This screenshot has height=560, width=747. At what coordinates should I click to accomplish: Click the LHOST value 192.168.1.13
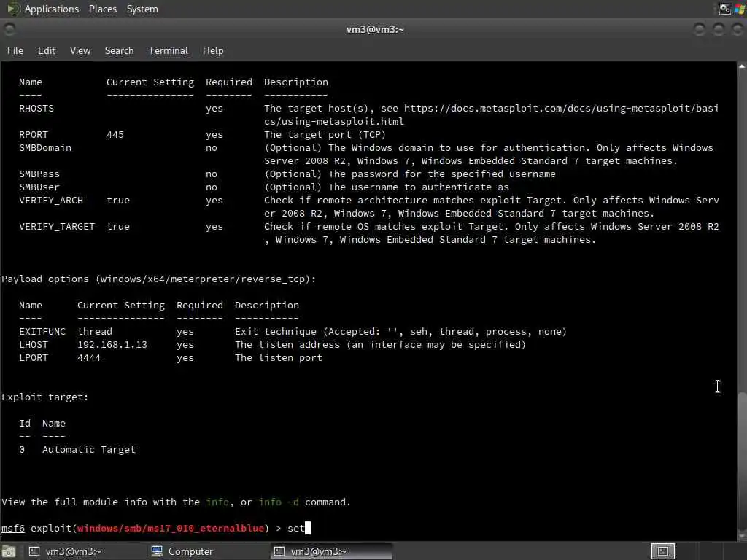(112, 345)
